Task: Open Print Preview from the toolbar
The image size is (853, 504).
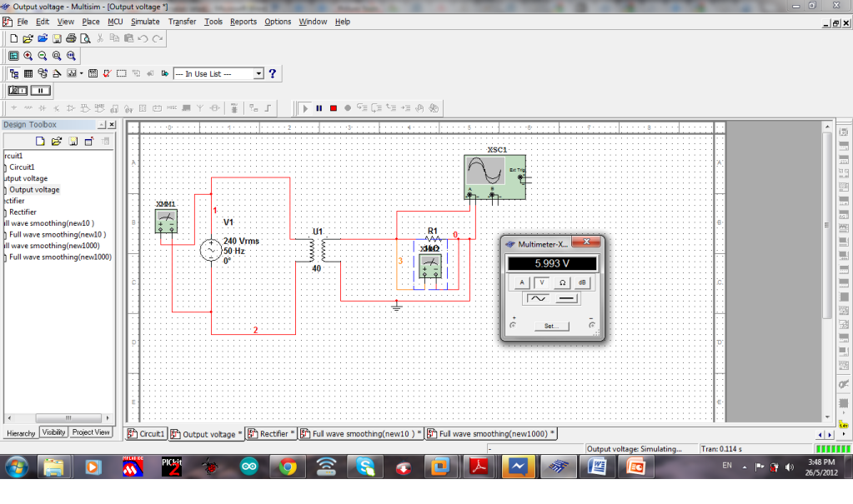Action: (x=85, y=38)
